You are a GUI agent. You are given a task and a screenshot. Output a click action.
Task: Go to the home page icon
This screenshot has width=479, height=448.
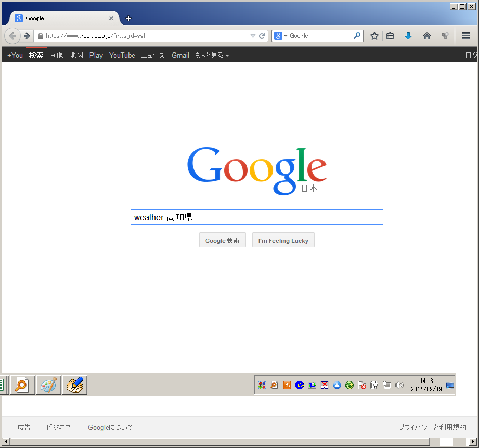click(427, 36)
